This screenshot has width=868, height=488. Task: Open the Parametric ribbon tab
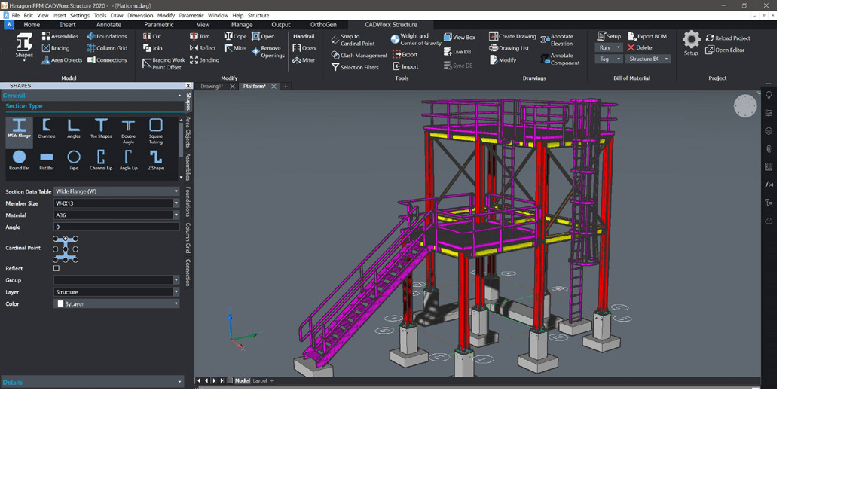(159, 25)
